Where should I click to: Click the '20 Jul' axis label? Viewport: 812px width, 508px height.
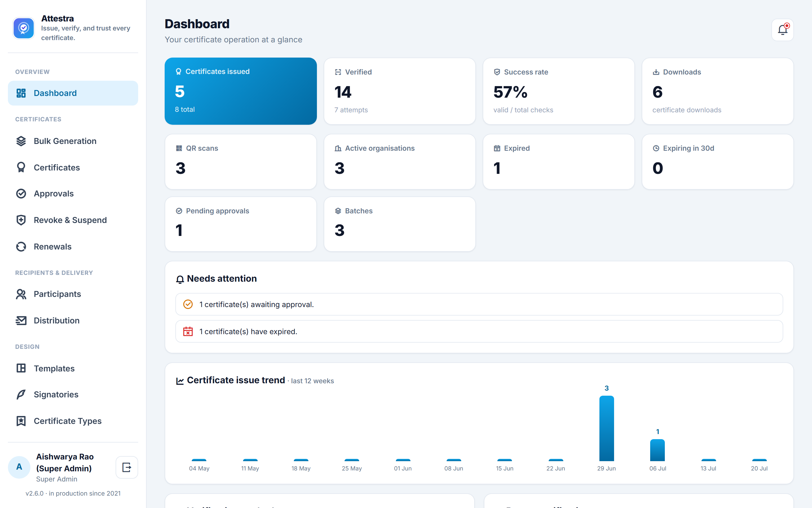coord(759,468)
